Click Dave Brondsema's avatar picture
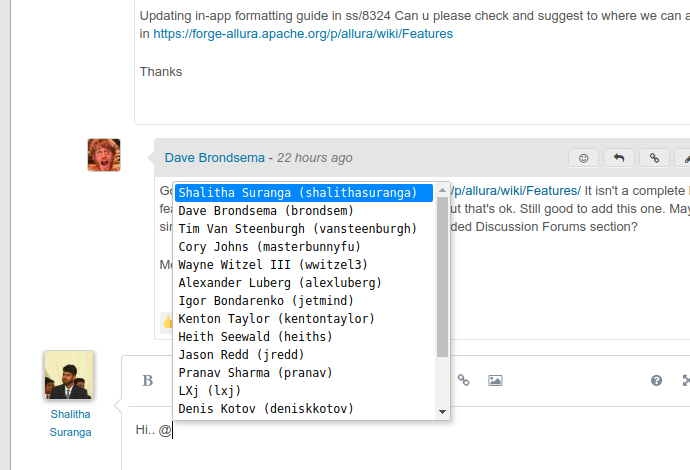The width and height of the screenshot is (690, 470). coord(104,155)
